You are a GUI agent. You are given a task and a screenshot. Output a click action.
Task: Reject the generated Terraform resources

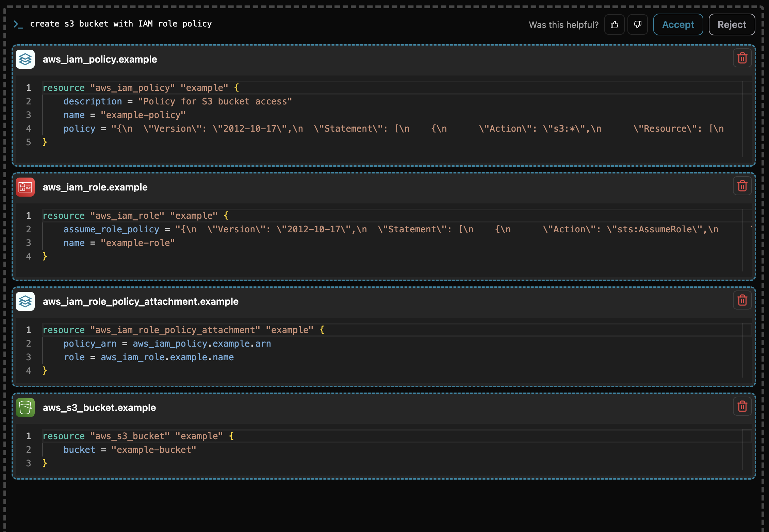(x=732, y=24)
